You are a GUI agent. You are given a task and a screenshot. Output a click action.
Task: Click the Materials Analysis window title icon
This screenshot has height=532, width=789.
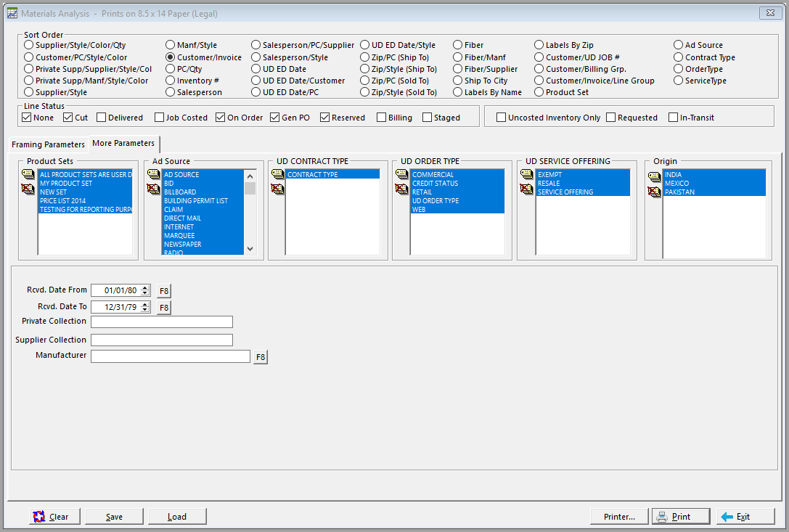[12, 14]
